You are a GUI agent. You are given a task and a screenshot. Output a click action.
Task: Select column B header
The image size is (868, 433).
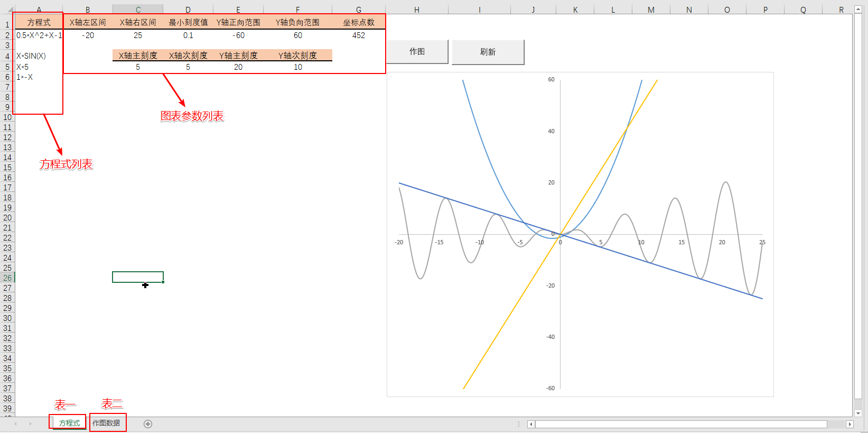pyautogui.click(x=88, y=10)
